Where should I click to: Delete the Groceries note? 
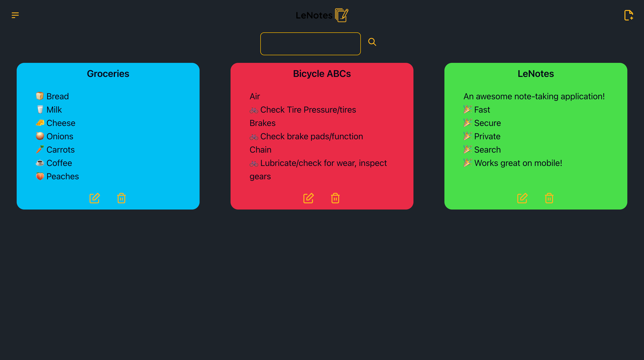click(121, 198)
